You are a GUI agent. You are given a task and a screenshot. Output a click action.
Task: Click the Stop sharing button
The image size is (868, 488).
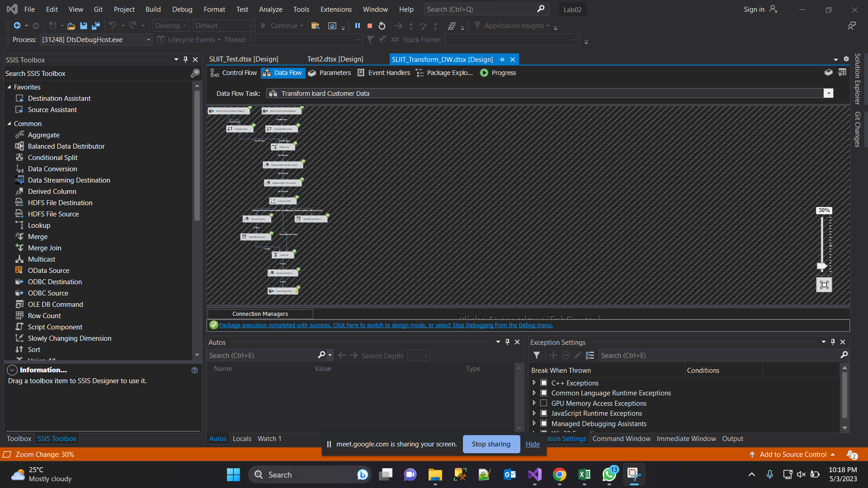click(x=491, y=444)
